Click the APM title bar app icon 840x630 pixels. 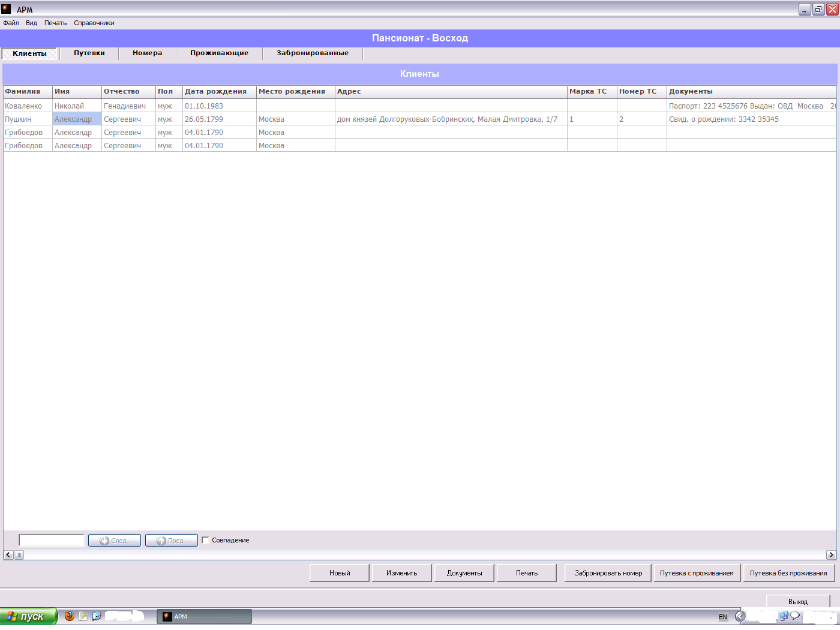(x=6, y=9)
